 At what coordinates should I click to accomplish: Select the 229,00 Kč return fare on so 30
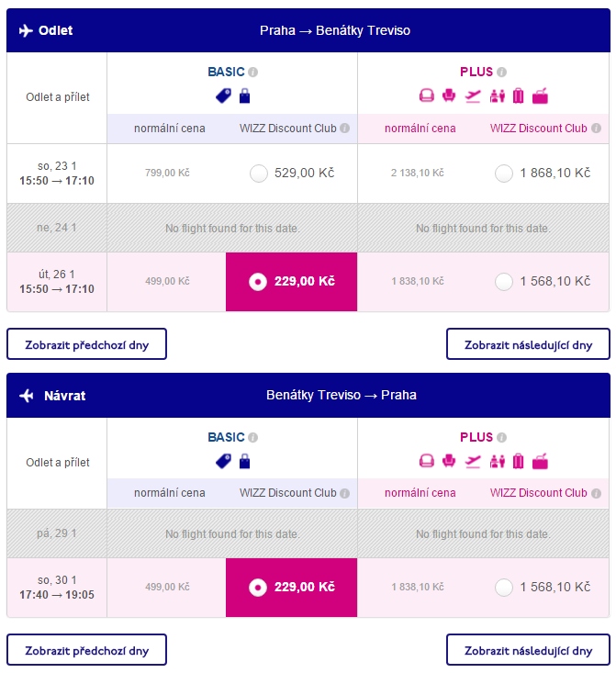click(291, 588)
